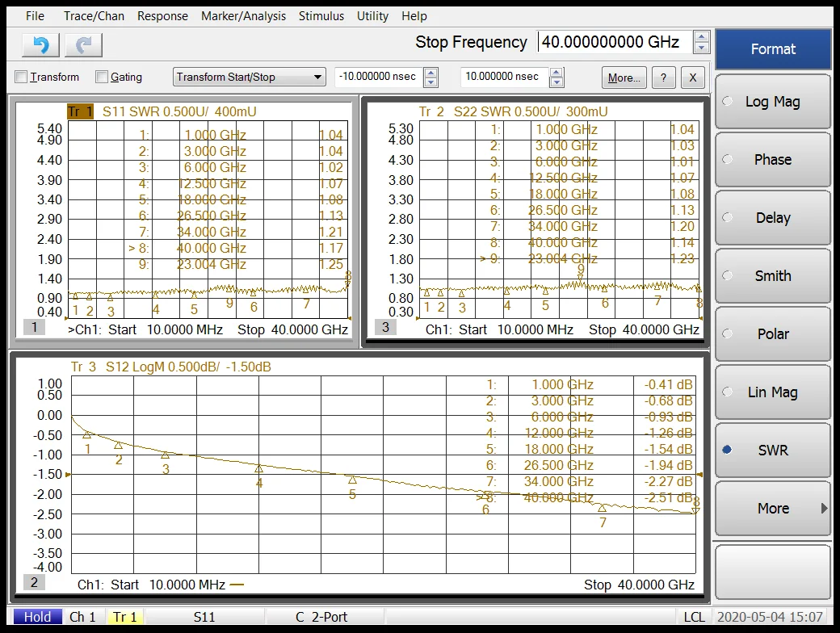Screen dimensions: 840x633
Task: Click the grayed Redo arrow icon
Action: click(83, 45)
